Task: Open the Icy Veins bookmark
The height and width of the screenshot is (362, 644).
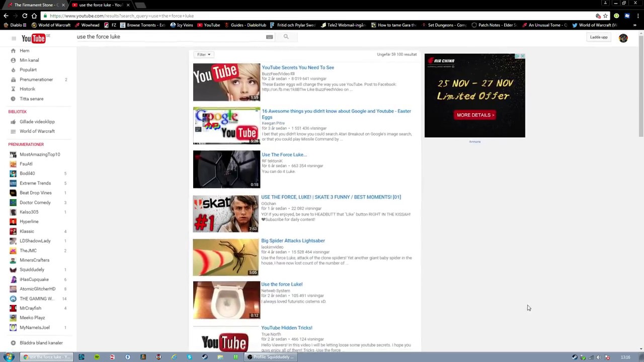Action: pos(182,25)
